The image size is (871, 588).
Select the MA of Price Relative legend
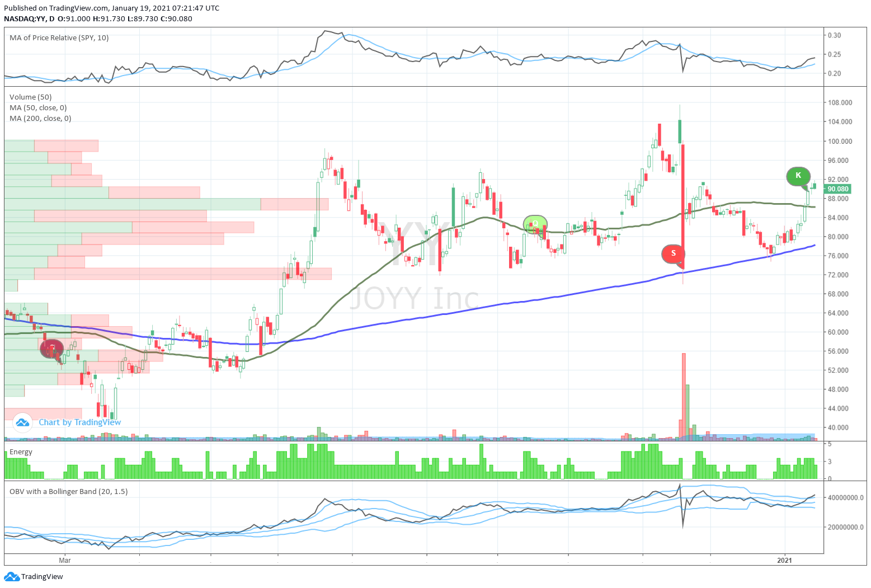tap(59, 38)
